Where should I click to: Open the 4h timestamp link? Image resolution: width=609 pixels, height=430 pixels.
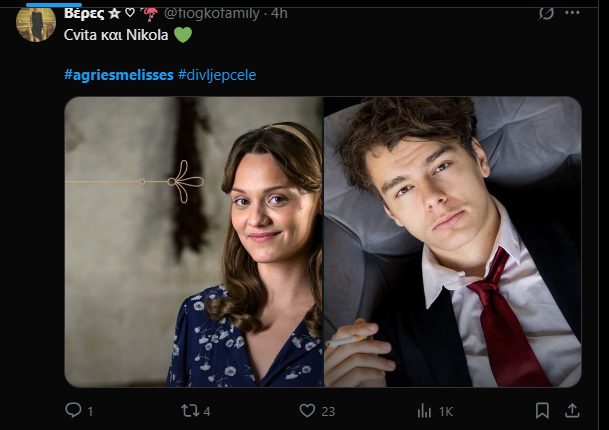[279, 13]
